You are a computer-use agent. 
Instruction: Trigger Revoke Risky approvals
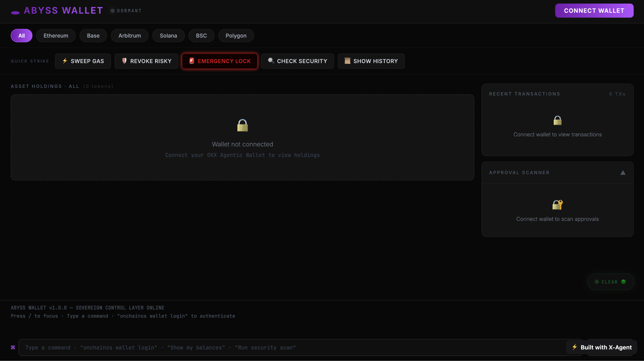[146, 61]
